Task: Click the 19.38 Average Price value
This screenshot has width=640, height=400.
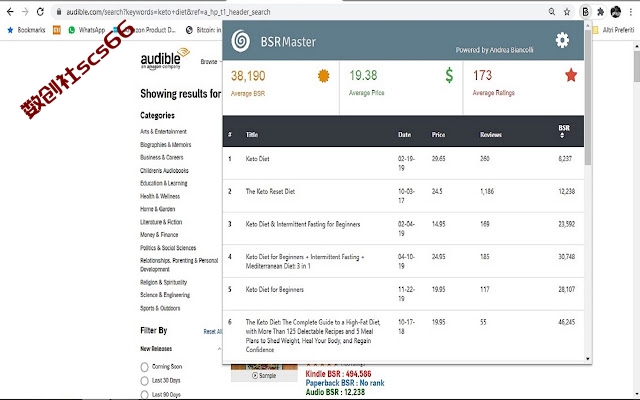Action: (x=363, y=75)
